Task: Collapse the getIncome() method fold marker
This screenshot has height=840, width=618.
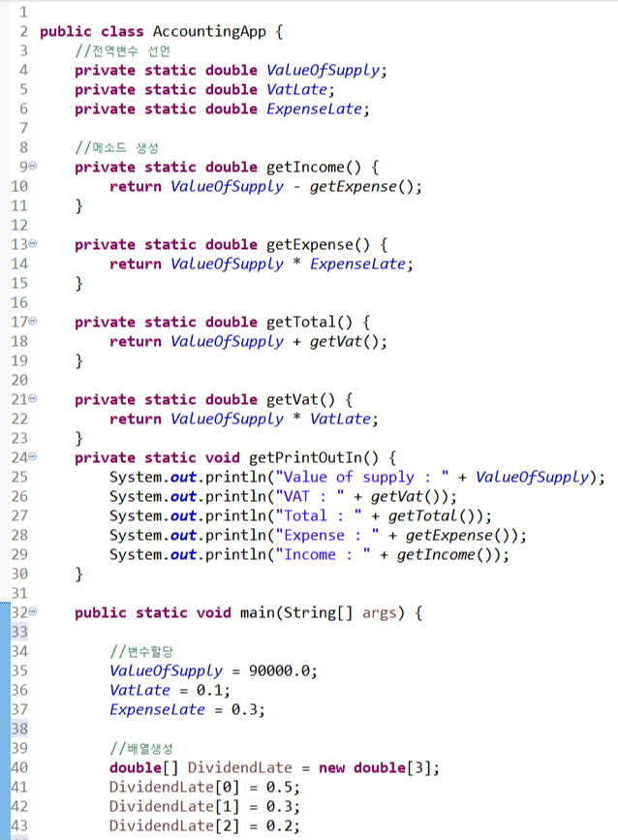Action: (x=33, y=166)
